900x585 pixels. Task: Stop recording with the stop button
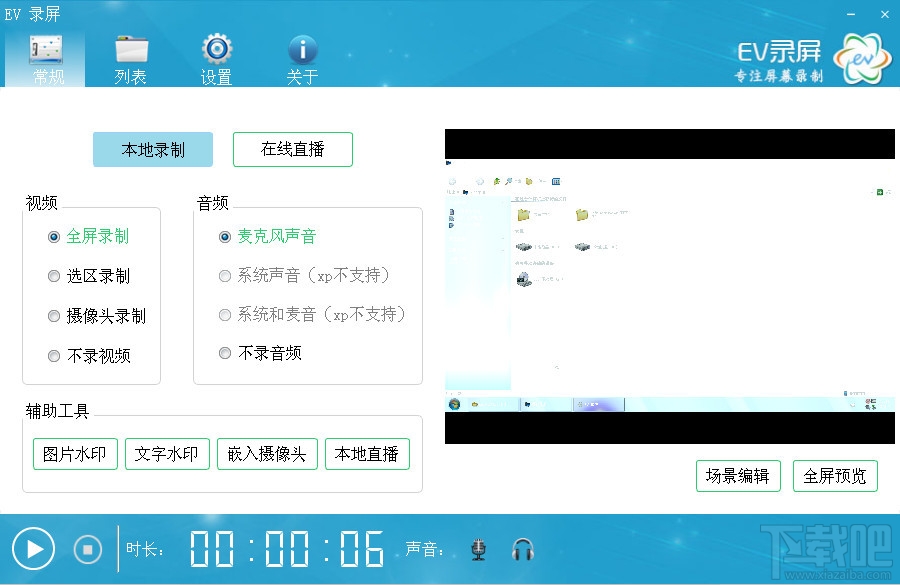click(x=88, y=550)
